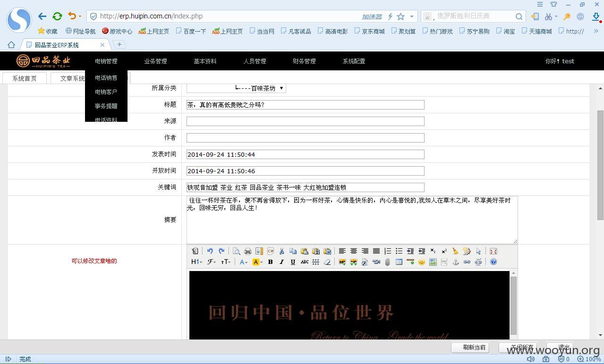
Task: Insert an attachment with the paperclip icon
Action: tap(387, 262)
